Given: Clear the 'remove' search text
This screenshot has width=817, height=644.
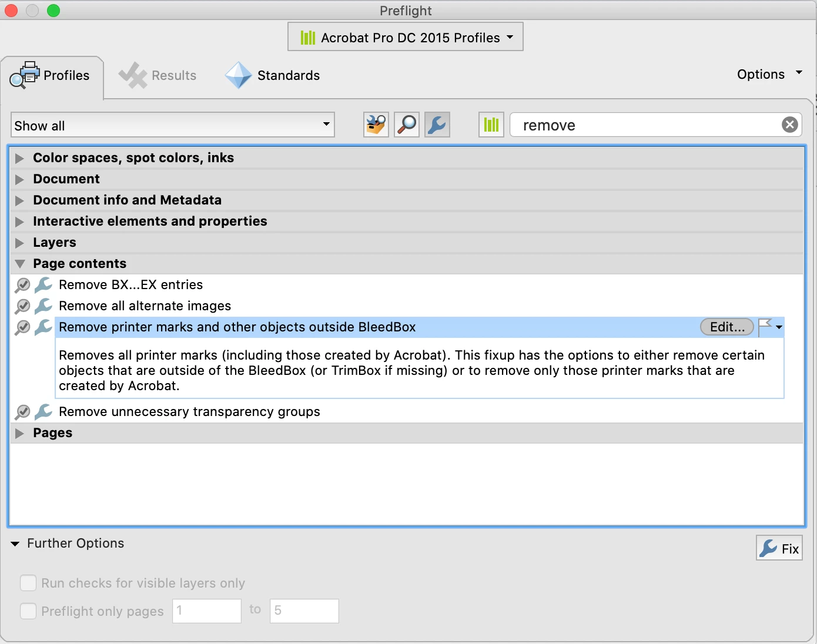Looking at the screenshot, I should pyautogui.click(x=790, y=125).
